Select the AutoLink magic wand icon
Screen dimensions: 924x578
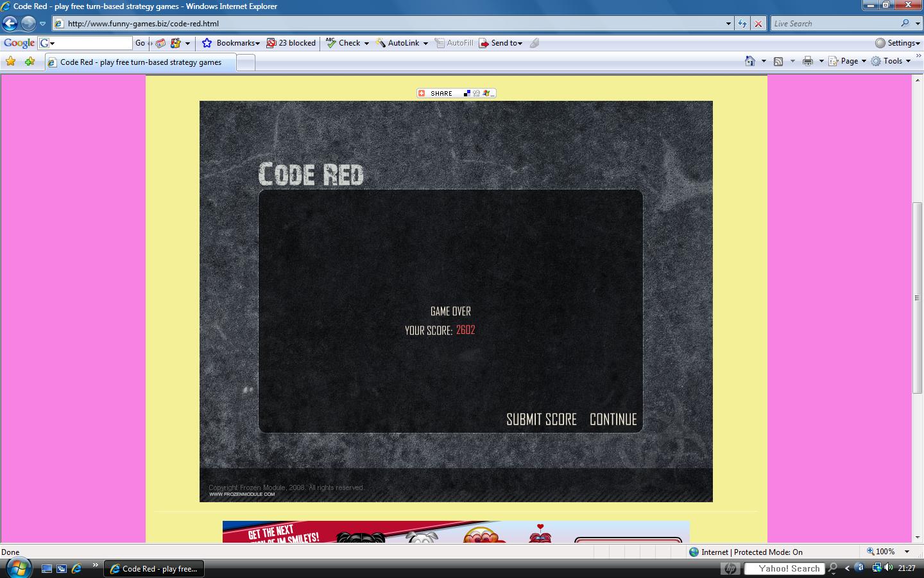[381, 42]
